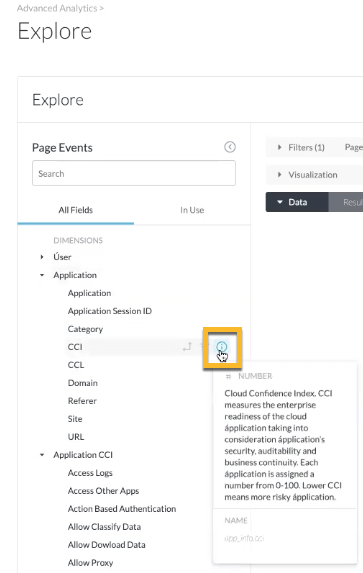Select the CCI field
This screenshot has height=573, width=363.
[x=75, y=347]
